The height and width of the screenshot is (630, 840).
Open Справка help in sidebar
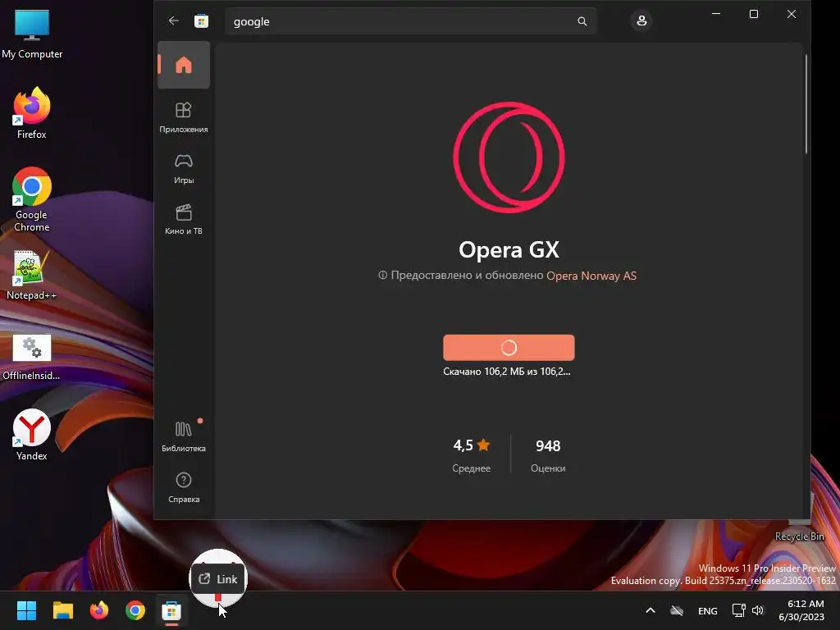click(184, 487)
